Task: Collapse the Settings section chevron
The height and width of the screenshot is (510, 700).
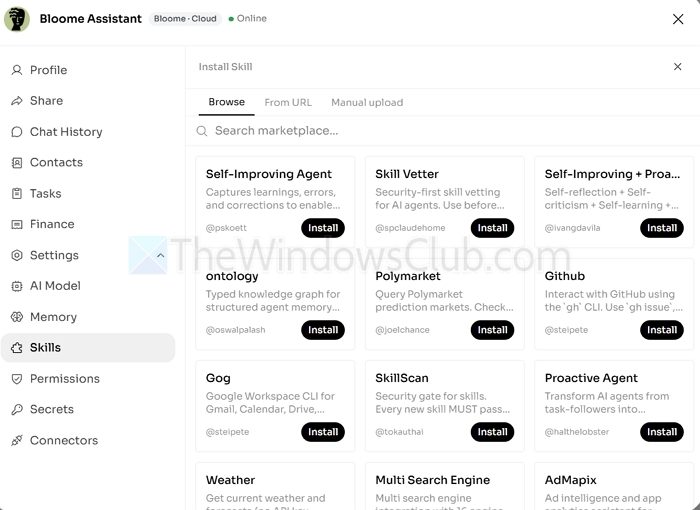Action: [161, 255]
